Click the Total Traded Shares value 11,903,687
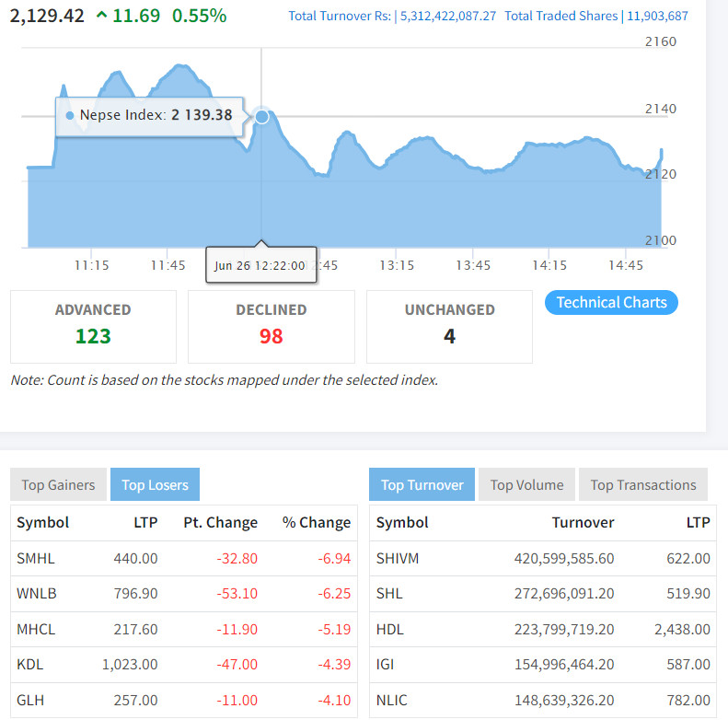Image resolution: width=728 pixels, height=720 pixels. 657,17
